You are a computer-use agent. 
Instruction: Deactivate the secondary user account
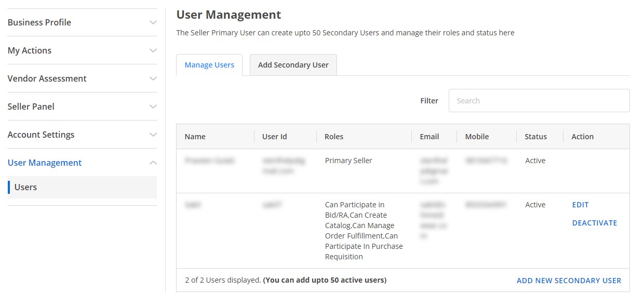(x=594, y=222)
